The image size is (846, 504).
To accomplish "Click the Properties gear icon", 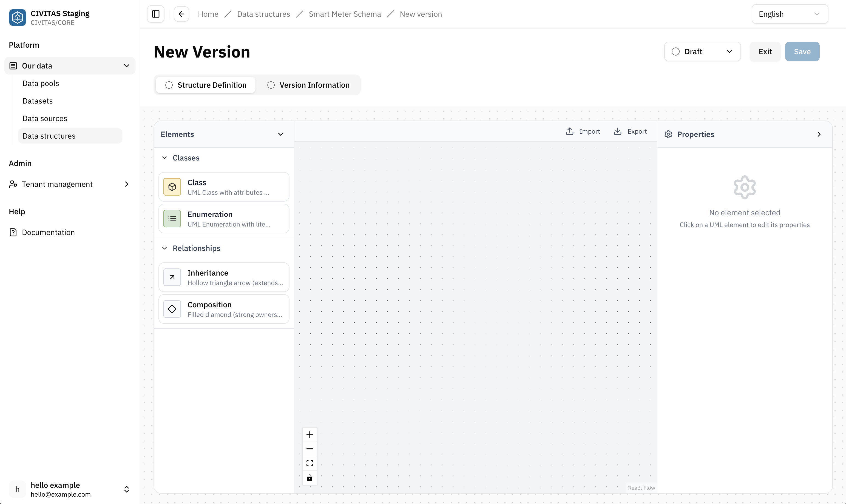I will [x=668, y=134].
